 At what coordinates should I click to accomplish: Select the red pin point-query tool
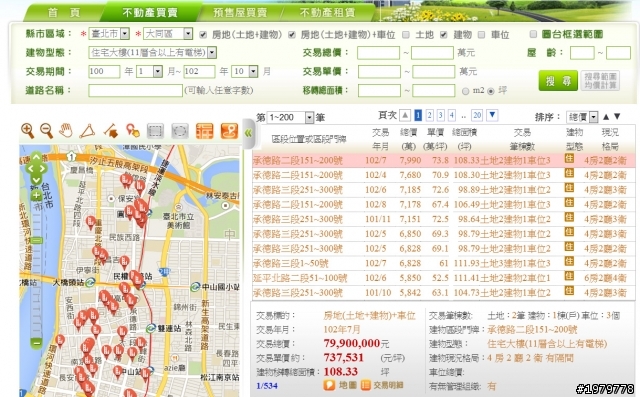tap(133, 131)
